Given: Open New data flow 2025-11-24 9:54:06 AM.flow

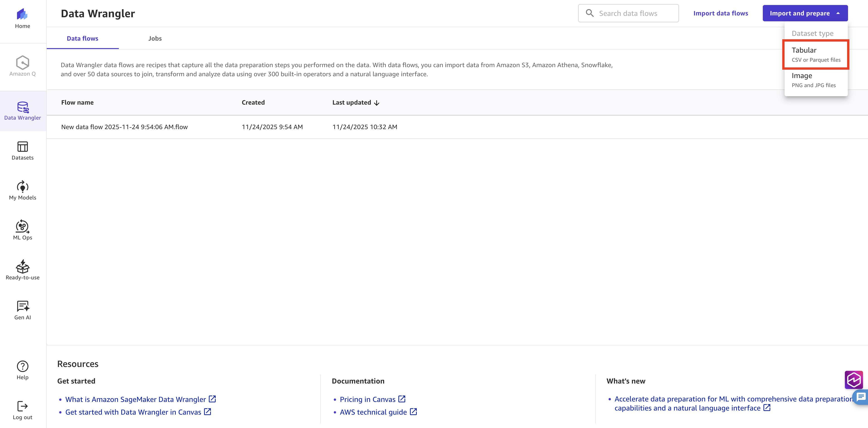Looking at the screenshot, I should [124, 127].
